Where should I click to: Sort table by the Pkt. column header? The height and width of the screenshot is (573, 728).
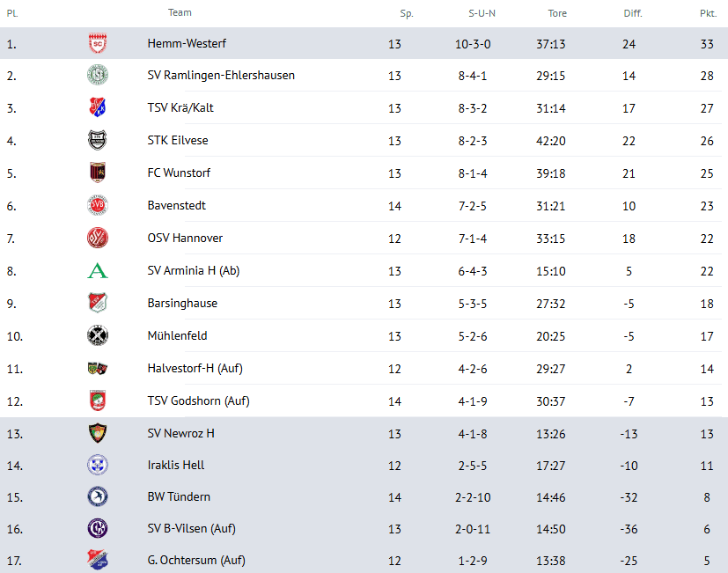click(708, 14)
